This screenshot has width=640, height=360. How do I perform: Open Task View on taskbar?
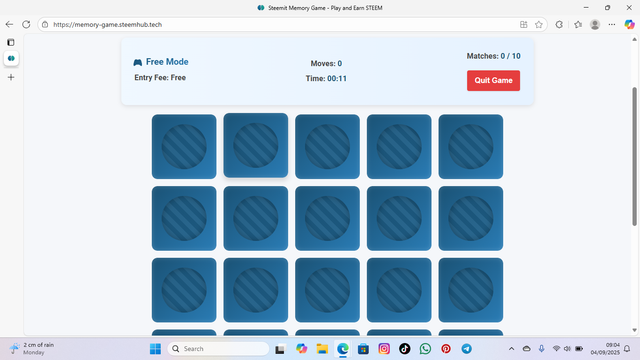[x=280, y=349]
